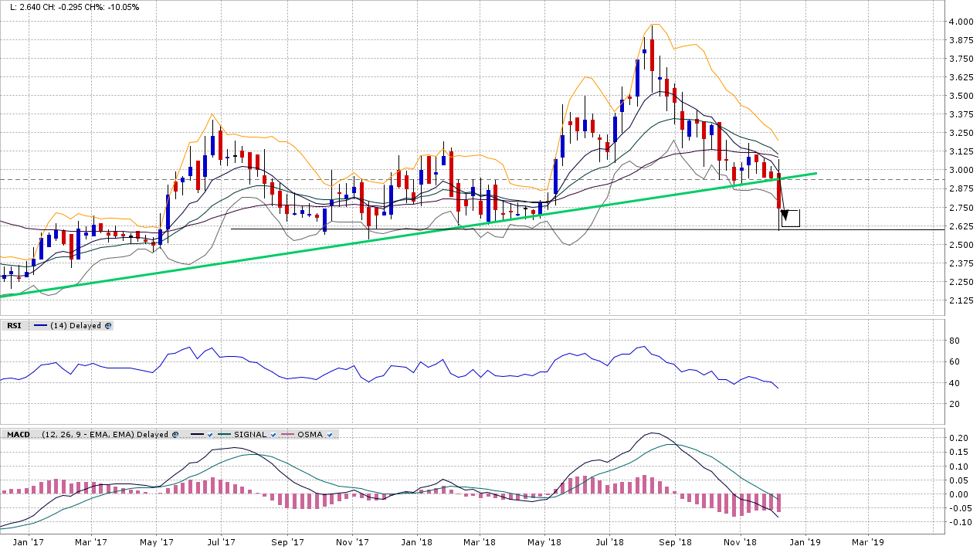Image resolution: width=980 pixels, height=553 pixels.
Task: Toggle the MACD line visibility checkmark
Action: tap(209, 435)
